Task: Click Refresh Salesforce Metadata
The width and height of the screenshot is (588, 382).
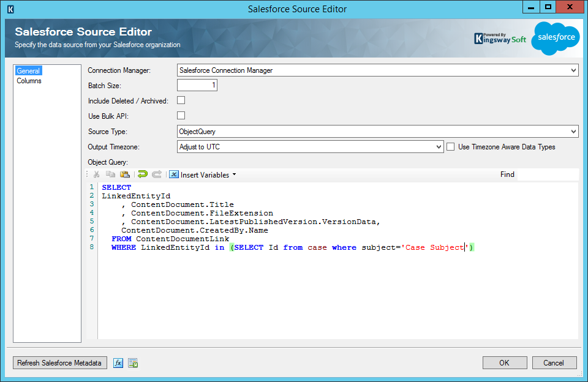Action: click(59, 362)
